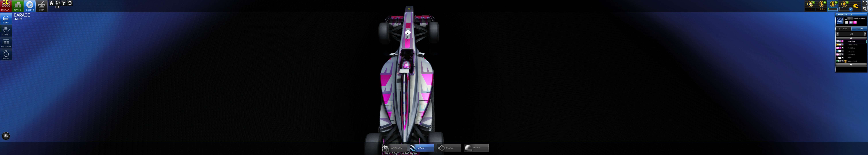868x155 pixels.
Task: Open the Colours tab
Action: point(859,29)
